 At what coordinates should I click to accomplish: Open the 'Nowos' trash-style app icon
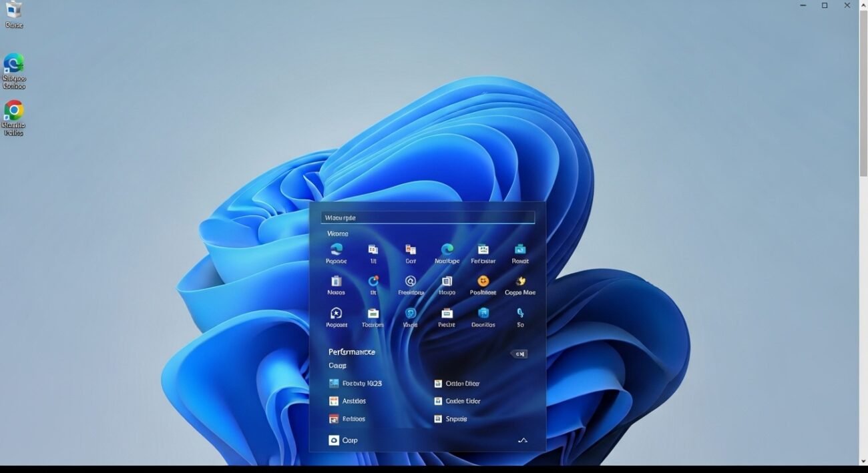pos(337,282)
